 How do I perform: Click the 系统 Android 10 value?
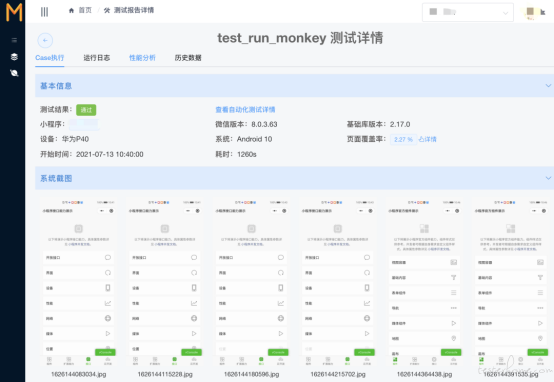254,139
